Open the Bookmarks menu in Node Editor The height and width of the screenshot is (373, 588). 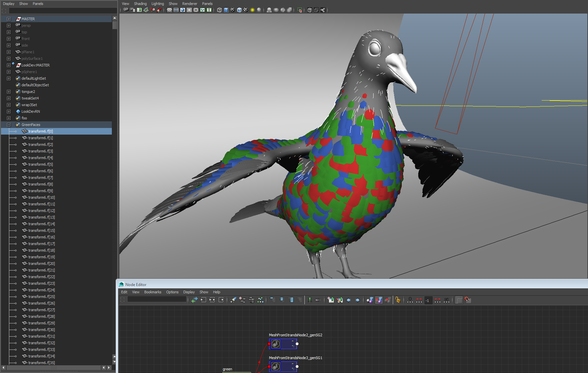tap(153, 292)
